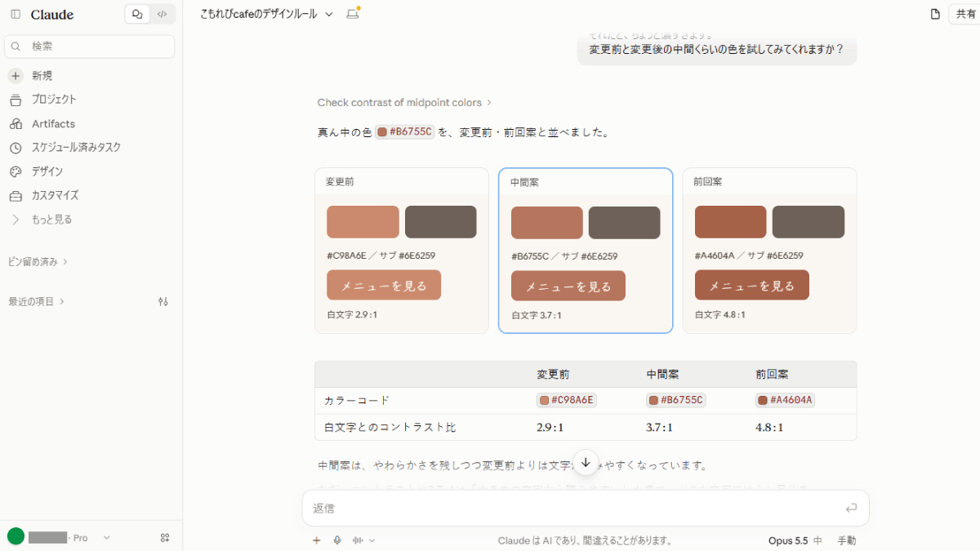Open the Opus 5.5 model selector
This screenshot has height=551, width=980.
point(795,540)
